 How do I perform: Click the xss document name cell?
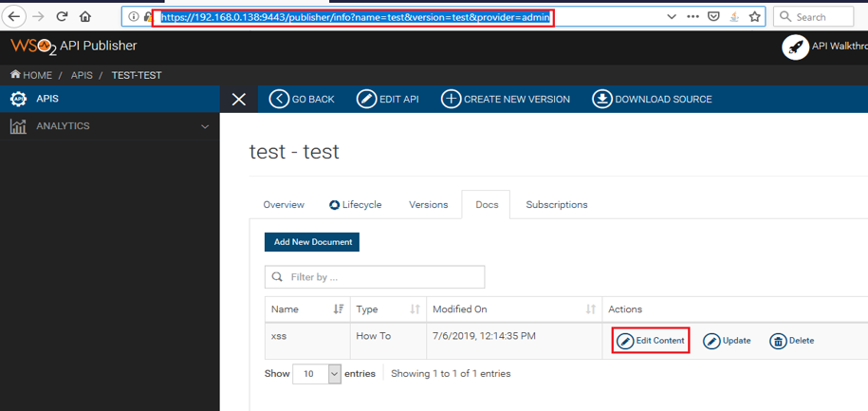(307, 341)
